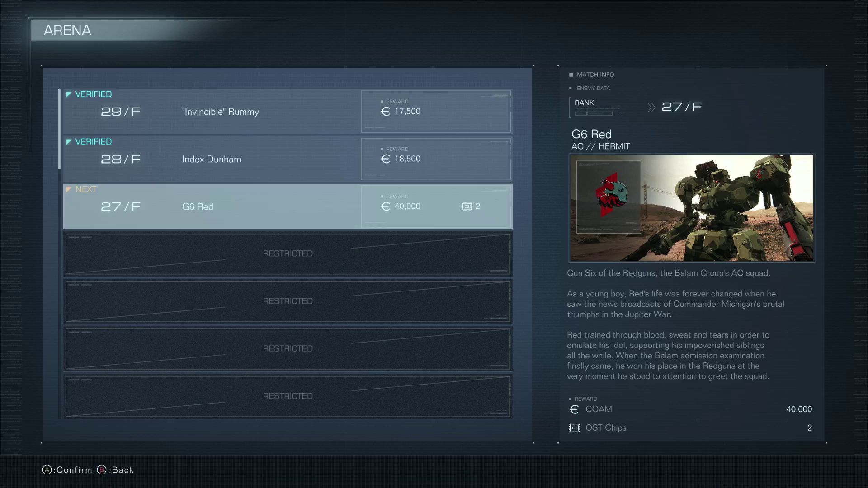Viewport: 868px width, 488px height.
Task: Click the 29/F rank label
Action: pyautogui.click(x=120, y=112)
